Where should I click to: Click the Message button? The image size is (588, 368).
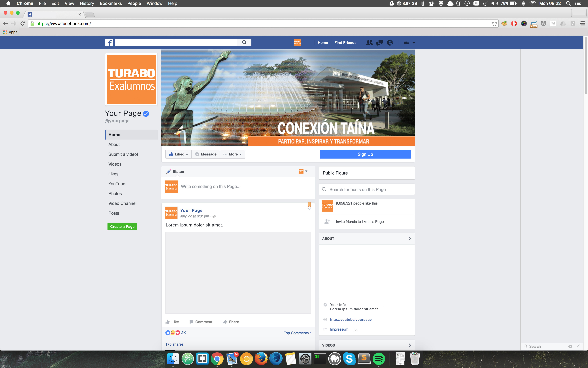point(205,154)
